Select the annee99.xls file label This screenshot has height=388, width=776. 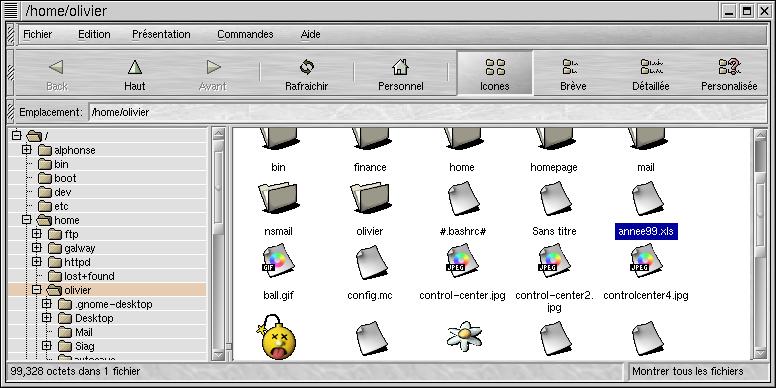click(x=646, y=232)
